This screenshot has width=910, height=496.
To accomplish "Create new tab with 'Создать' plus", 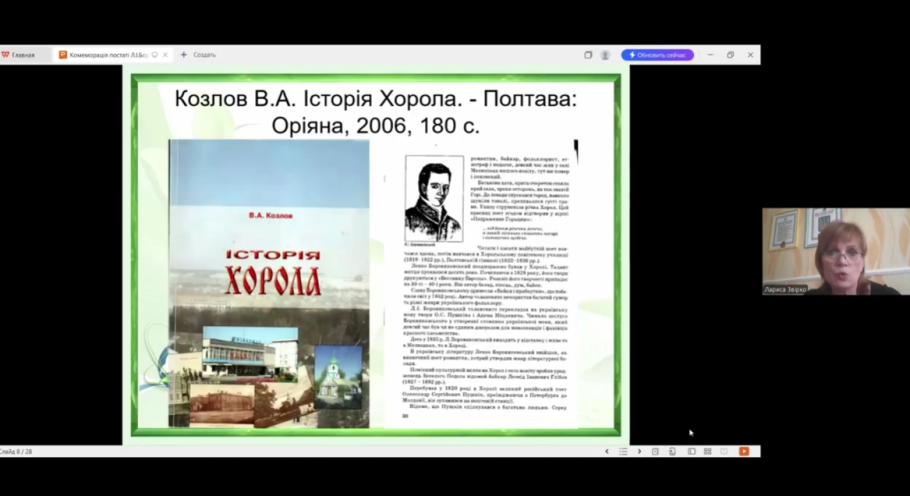I will 198,55.
